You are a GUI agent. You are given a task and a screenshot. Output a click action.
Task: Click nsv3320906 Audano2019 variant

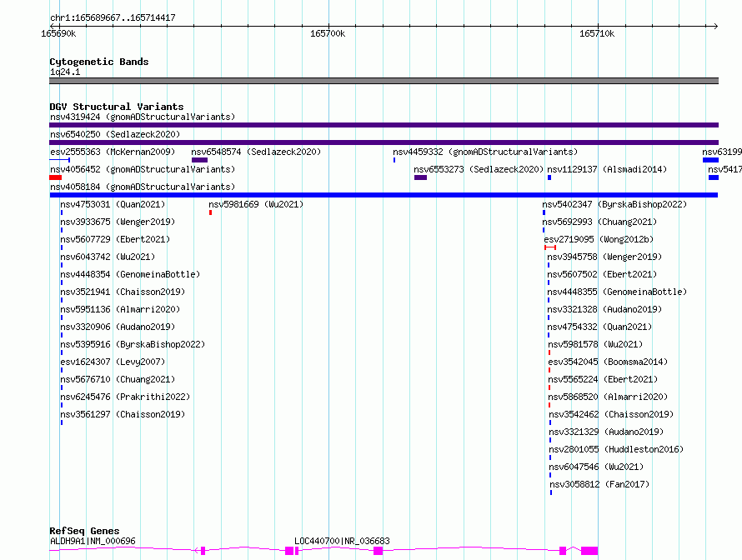[118, 327]
